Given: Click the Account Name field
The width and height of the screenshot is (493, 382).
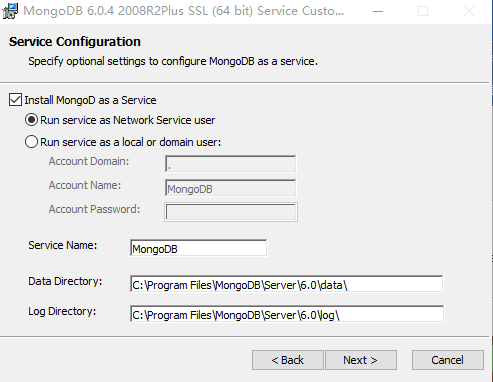Looking at the screenshot, I should point(230,188).
